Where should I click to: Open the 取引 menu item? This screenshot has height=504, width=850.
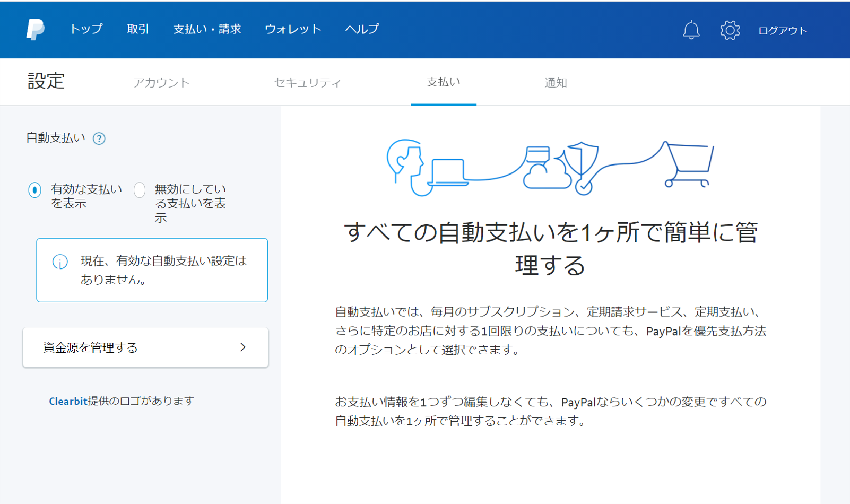pos(138,29)
